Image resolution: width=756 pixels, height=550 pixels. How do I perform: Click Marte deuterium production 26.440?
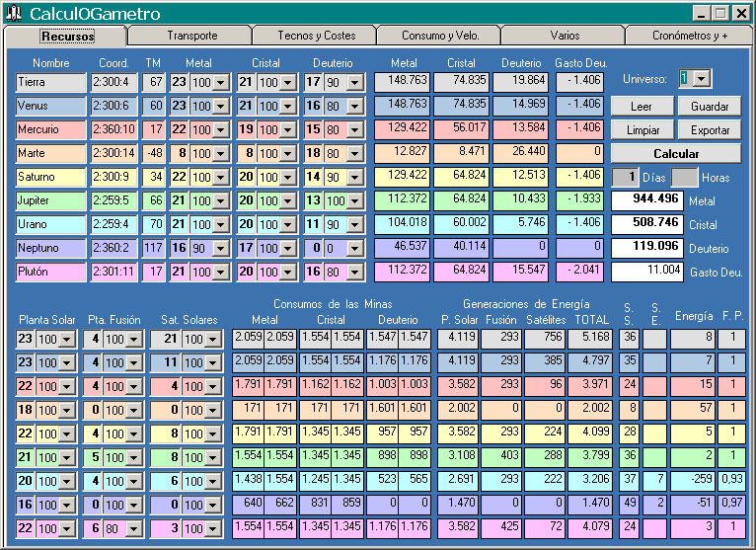point(521,153)
